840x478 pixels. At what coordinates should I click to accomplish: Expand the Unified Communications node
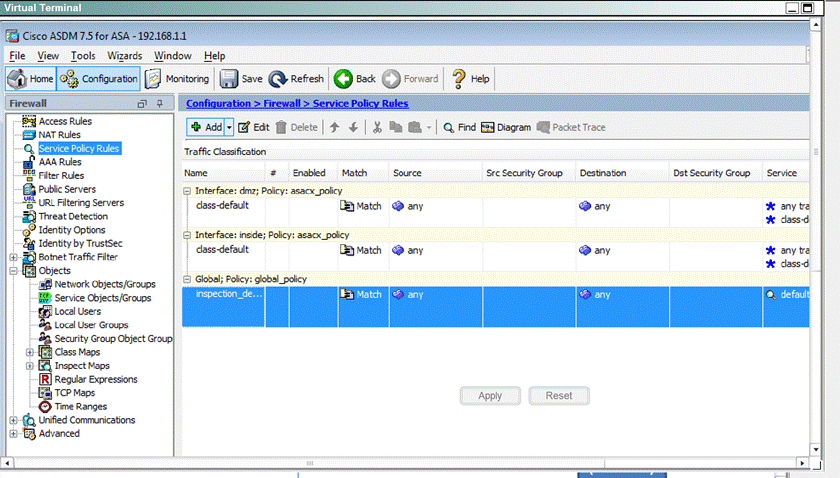pos(14,420)
